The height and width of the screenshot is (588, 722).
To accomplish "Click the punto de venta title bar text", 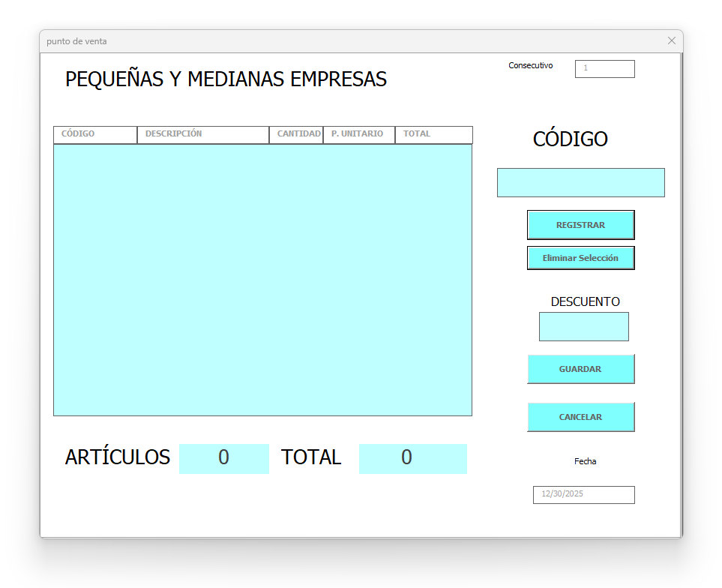I will [x=76, y=41].
